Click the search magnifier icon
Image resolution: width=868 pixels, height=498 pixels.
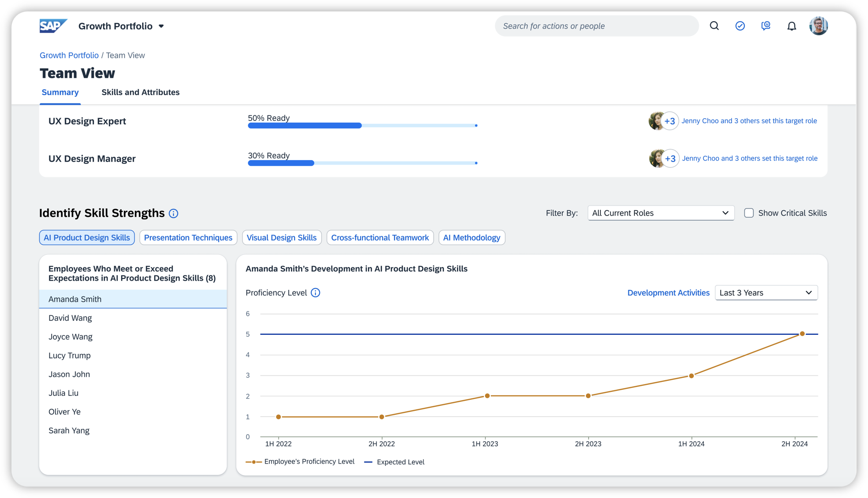coord(714,26)
